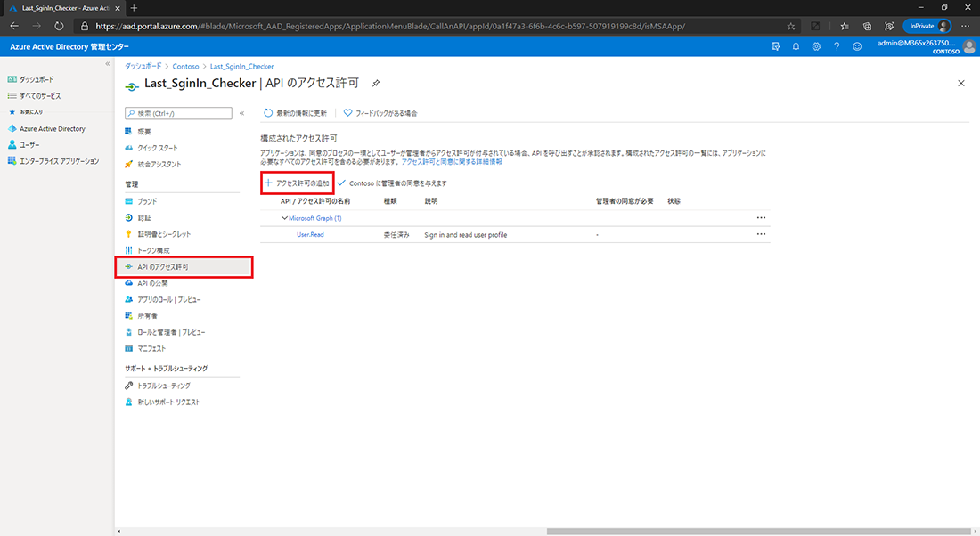
Task: Collapse the Microsoft Graph (1) group chevron
Action: (x=284, y=218)
